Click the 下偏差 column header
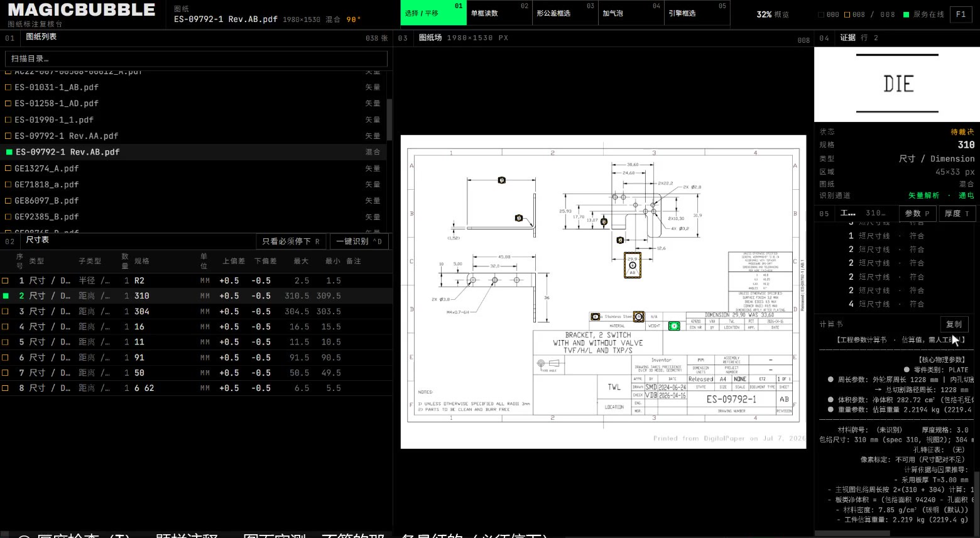 point(265,261)
